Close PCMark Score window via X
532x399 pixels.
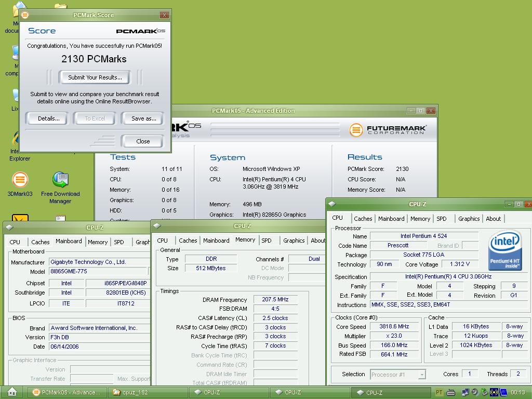coord(164,15)
